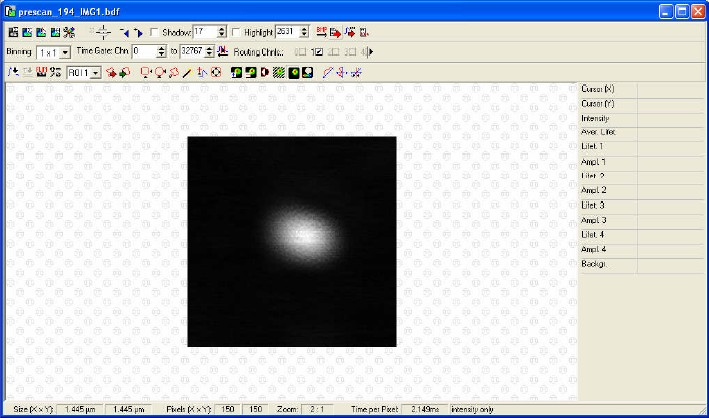709x418 pixels.
Task: Click the '2.149ms' time per pixel value
Action: tap(424, 409)
